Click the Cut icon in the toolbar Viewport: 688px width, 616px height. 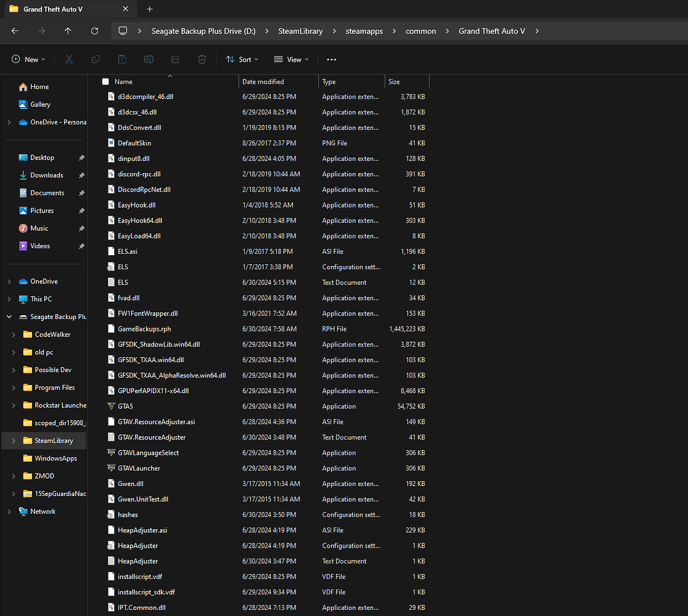point(69,59)
